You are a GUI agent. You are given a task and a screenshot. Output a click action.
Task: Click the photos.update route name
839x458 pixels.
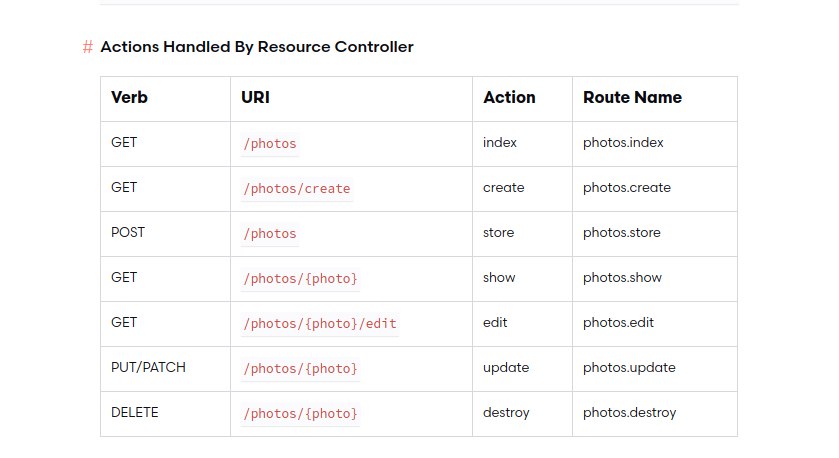coord(629,368)
